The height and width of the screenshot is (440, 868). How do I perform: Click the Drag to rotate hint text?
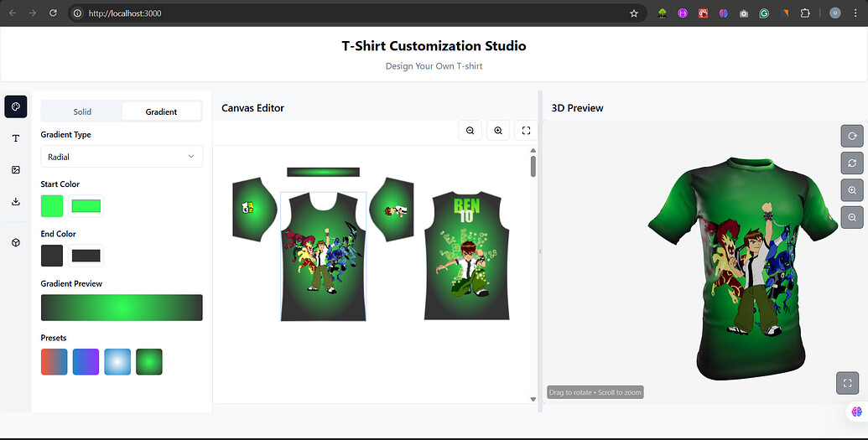click(x=595, y=392)
